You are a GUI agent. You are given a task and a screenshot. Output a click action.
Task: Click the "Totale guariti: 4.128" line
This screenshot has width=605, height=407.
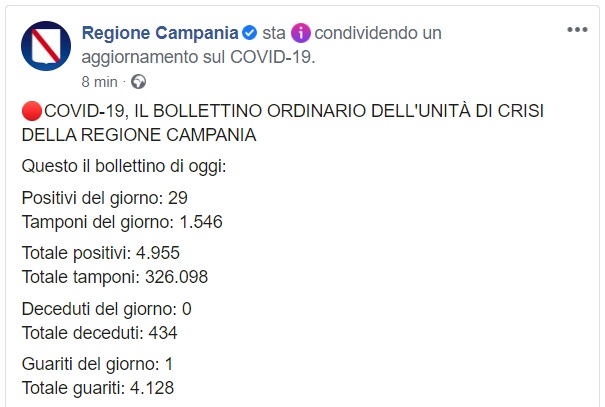(x=99, y=388)
